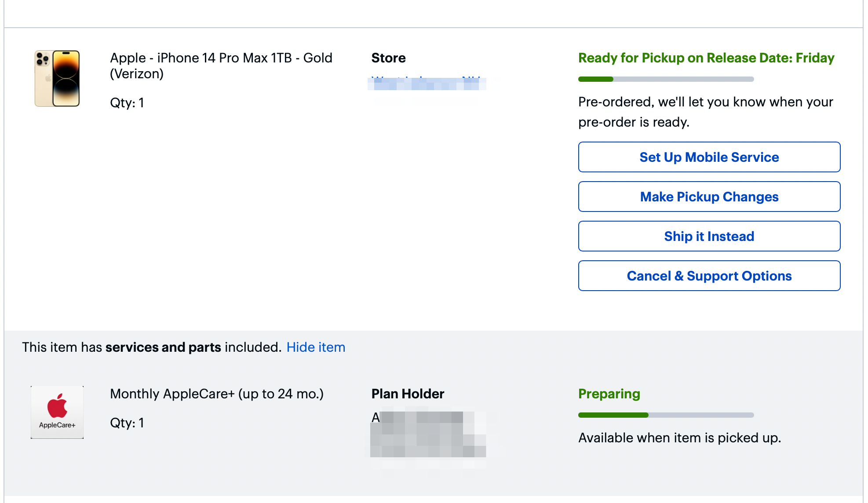The image size is (868, 503).
Task: Open the iPhone 14 Pro Max product title
Action: click(221, 66)
